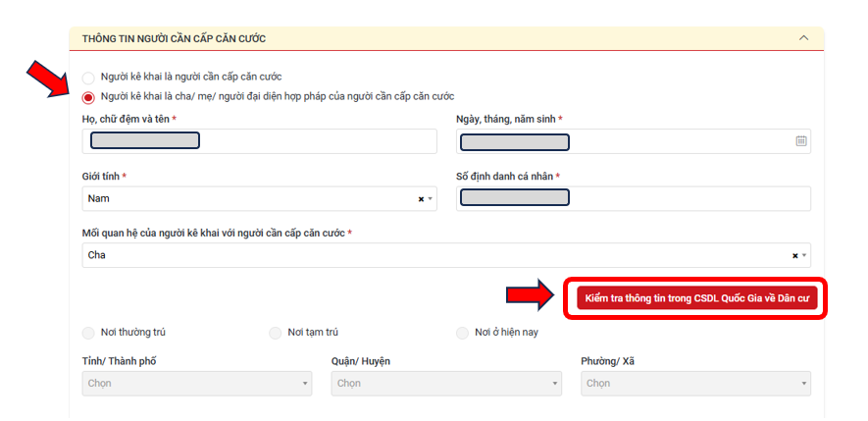Collapse the Thông tin người cần cấp căn cước section

click(x=804, y=38)
